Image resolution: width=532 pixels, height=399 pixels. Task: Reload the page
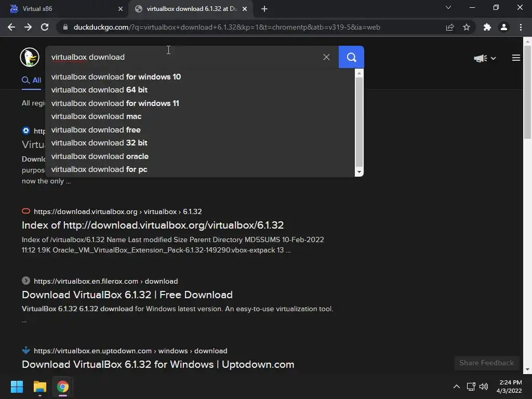point(45,27)
